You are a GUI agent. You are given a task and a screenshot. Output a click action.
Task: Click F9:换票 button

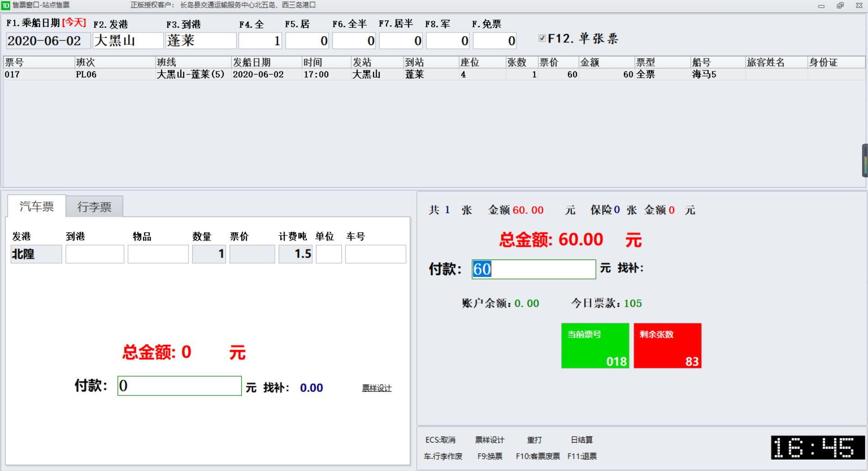coord(490,457)
